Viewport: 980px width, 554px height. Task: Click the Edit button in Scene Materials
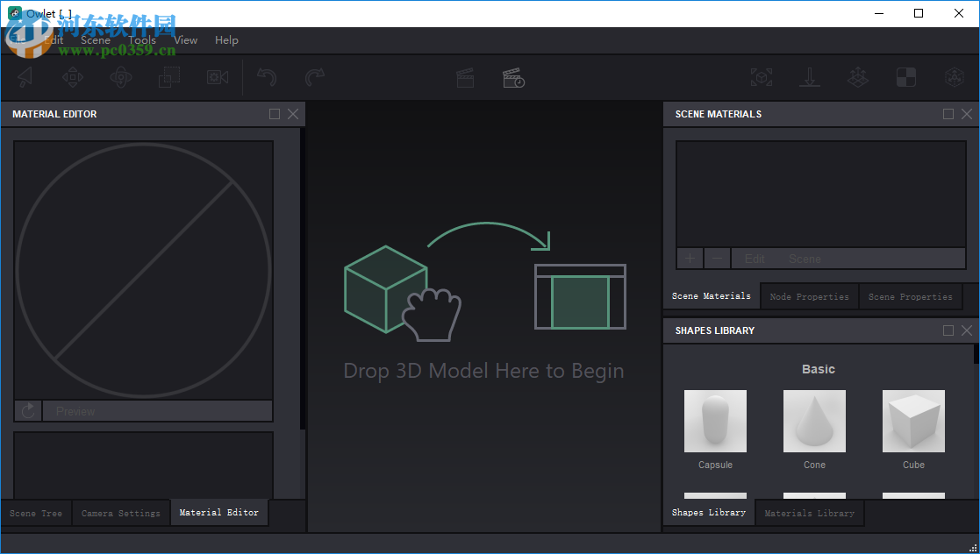tap(753, 258)
